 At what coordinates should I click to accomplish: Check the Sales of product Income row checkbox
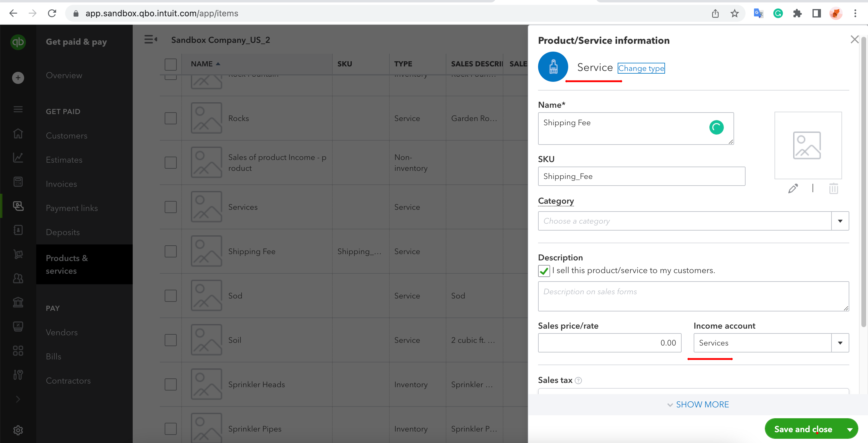coord(170,162)
